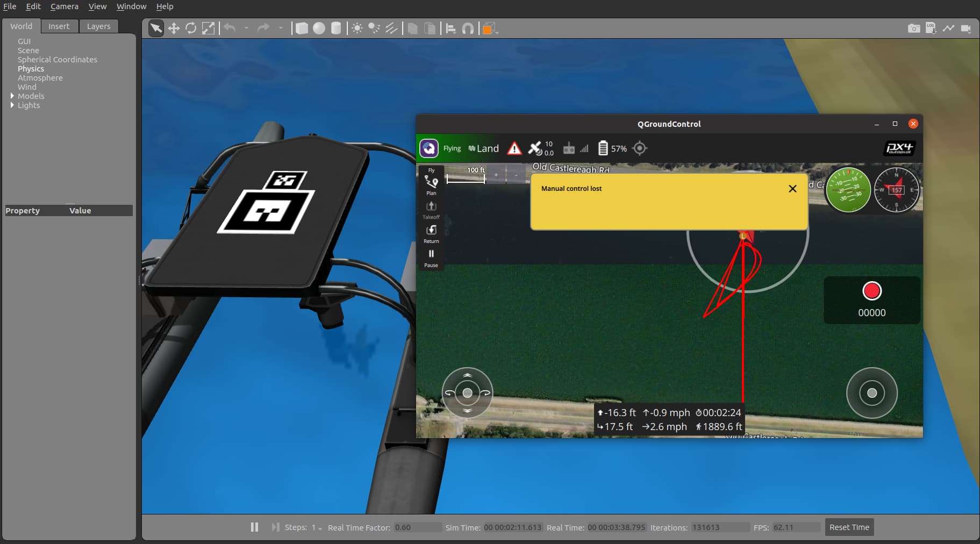This screenshot has height=544, width=980.
Task: Open the File menu
Action: [x=10, y=6]
